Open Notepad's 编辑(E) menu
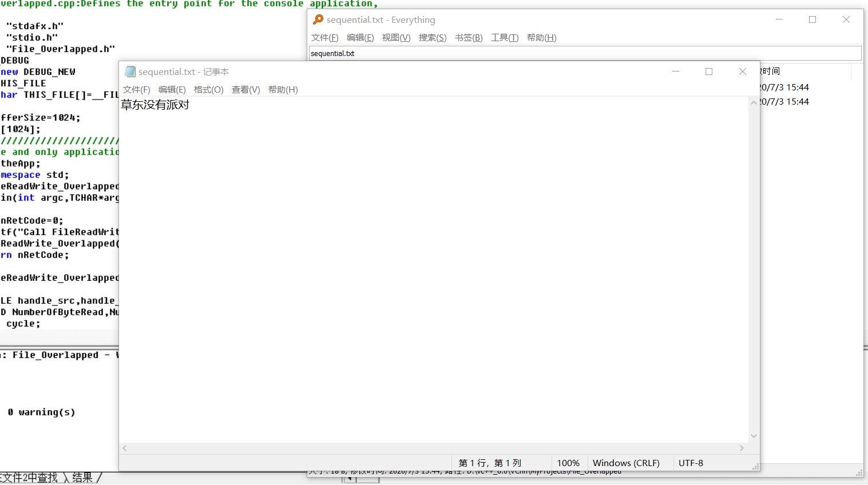Screen dimensions: 868x485 tap(172, 90)
